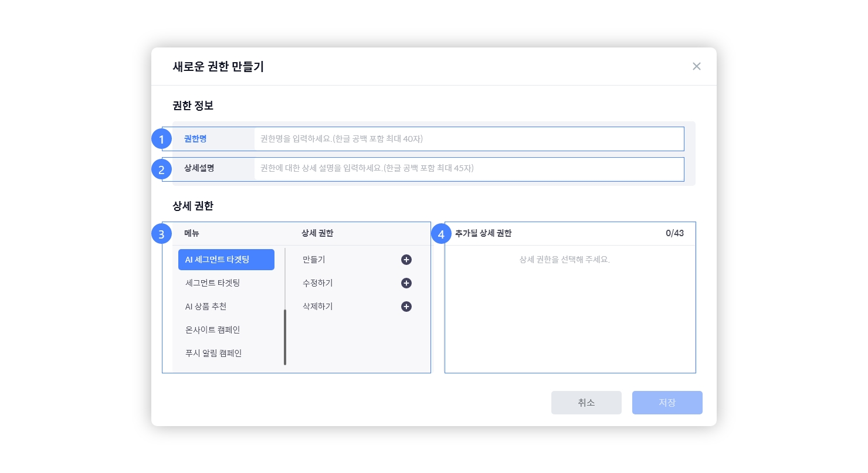This screenshot has width=868, height=473.
Task: Choose the 세그먼트 타겟팅 menu item
Action: [x=212, y=283]
